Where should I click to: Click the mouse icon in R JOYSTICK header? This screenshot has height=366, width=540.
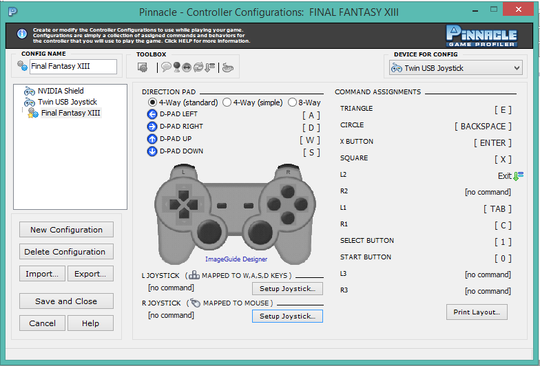(x=195, y=303)
